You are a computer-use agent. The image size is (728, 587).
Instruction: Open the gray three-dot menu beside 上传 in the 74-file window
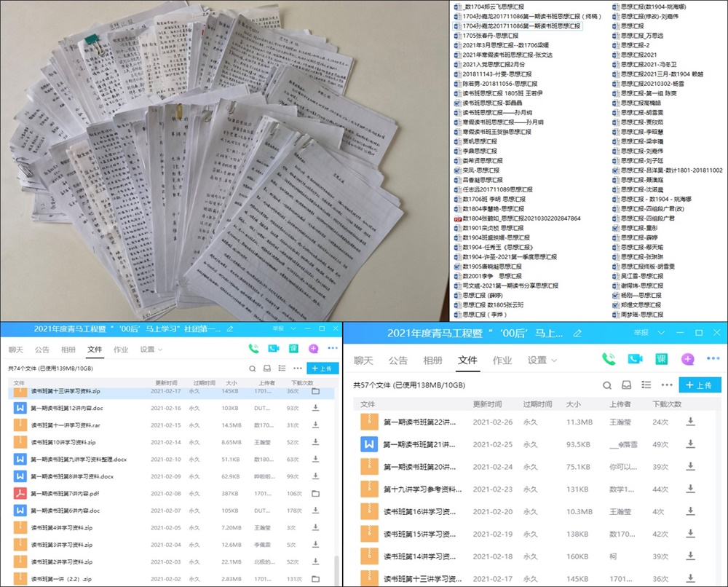297,369
